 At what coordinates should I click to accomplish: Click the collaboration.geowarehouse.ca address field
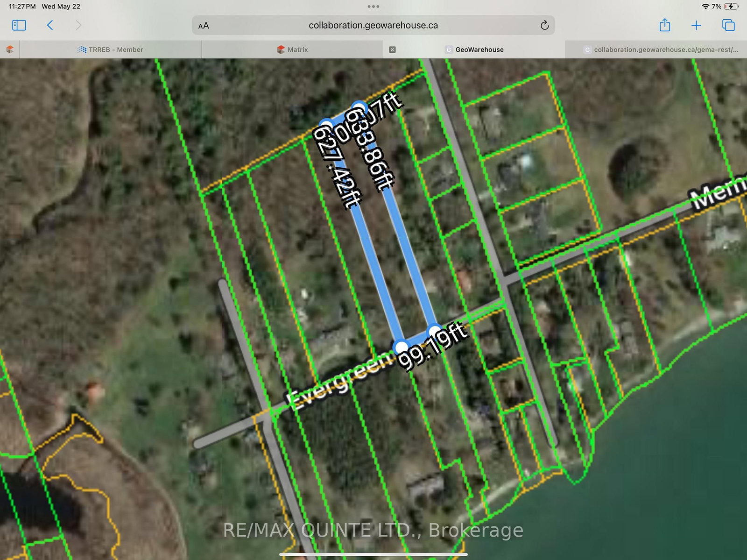click(373, 26)
